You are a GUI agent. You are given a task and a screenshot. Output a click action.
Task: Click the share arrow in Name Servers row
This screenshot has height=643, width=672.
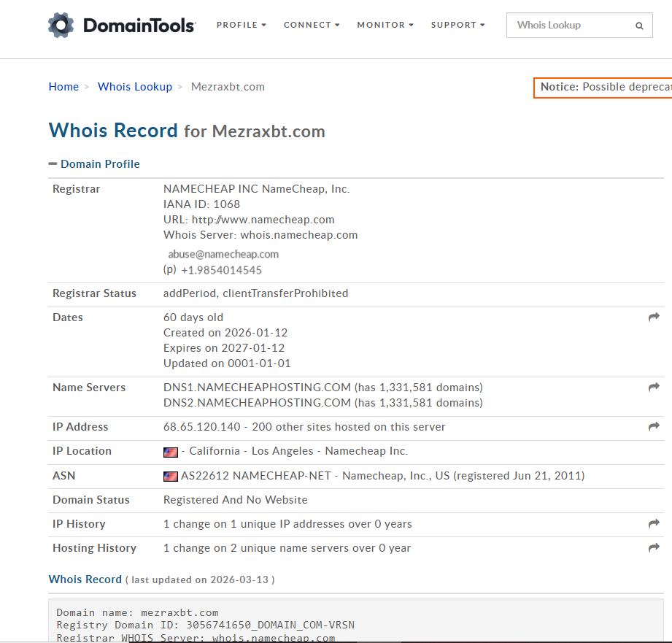pos(653,387)
